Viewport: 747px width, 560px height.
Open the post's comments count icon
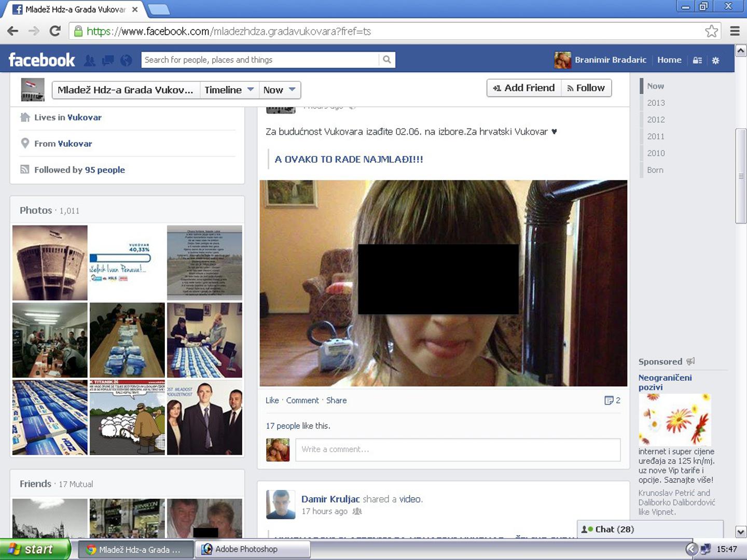612,400
